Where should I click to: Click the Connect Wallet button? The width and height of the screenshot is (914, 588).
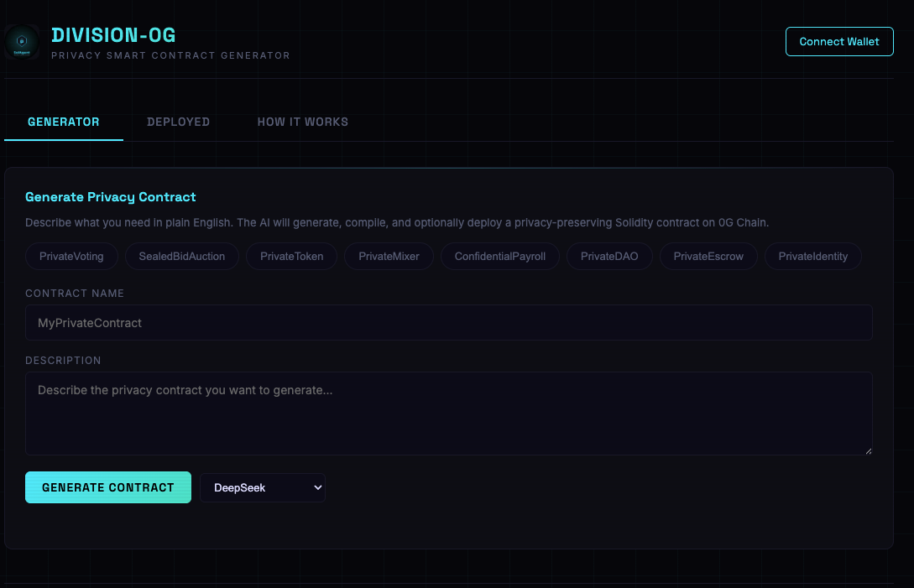pos(839,41)
